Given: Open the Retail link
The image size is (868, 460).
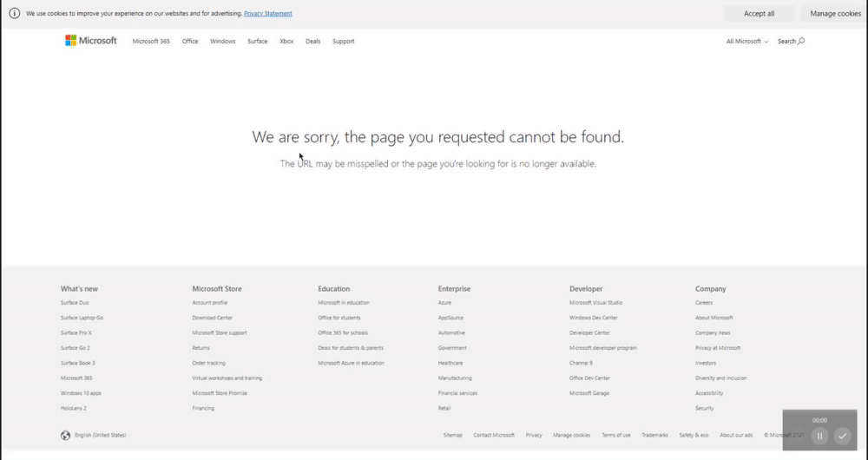Looking at the screenshot, I should (x=444, y=408).
